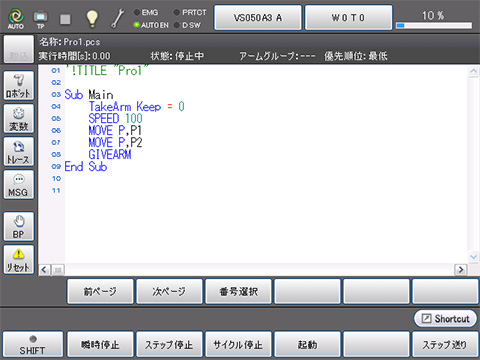Screen dimensions: 480x360
Task: Go to 前ページ previous page
Action: [x=100, y=292]
